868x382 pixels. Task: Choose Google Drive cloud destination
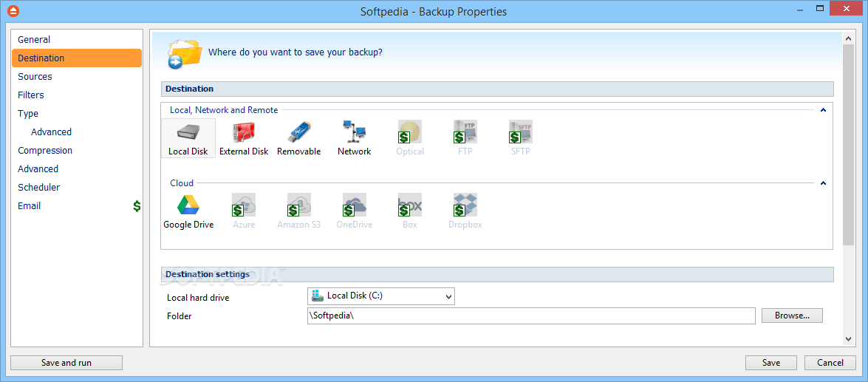click(188, 211)
